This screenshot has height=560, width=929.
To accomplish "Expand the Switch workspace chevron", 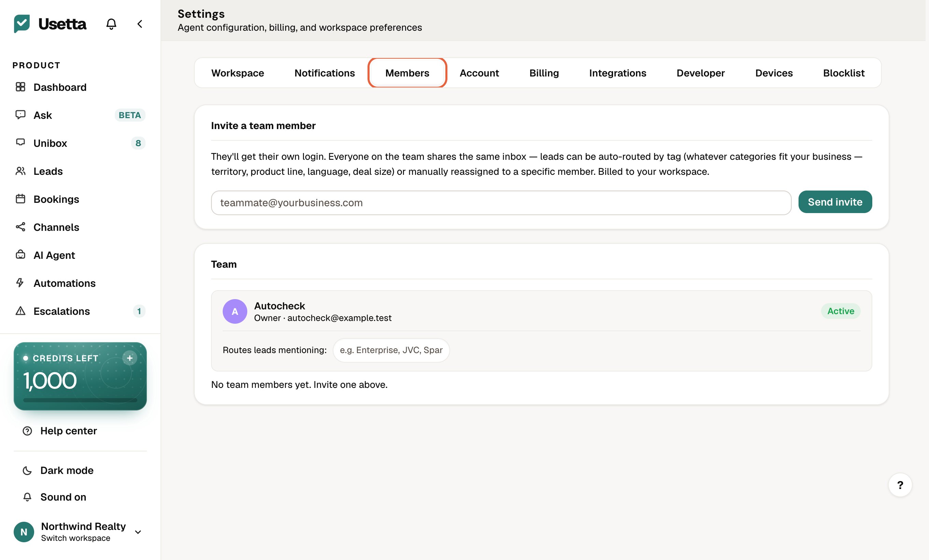I will pyautogui.click(x=138, y=532).
